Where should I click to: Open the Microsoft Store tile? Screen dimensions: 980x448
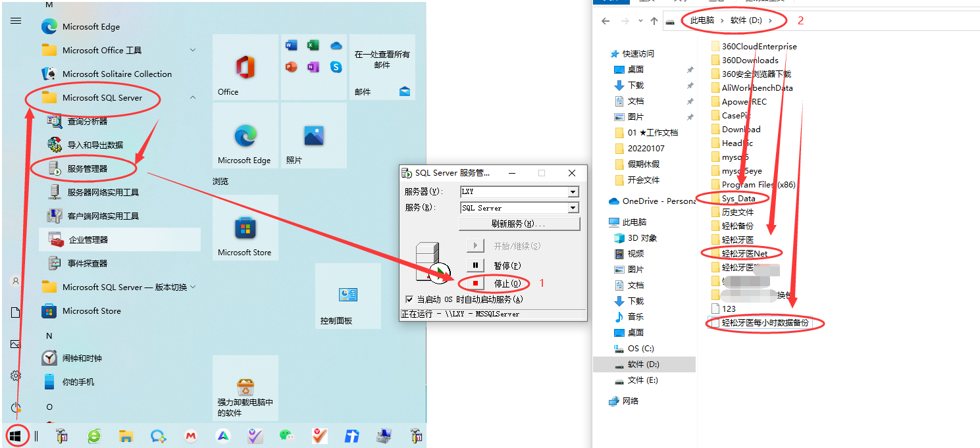click(x=245, y=228)
